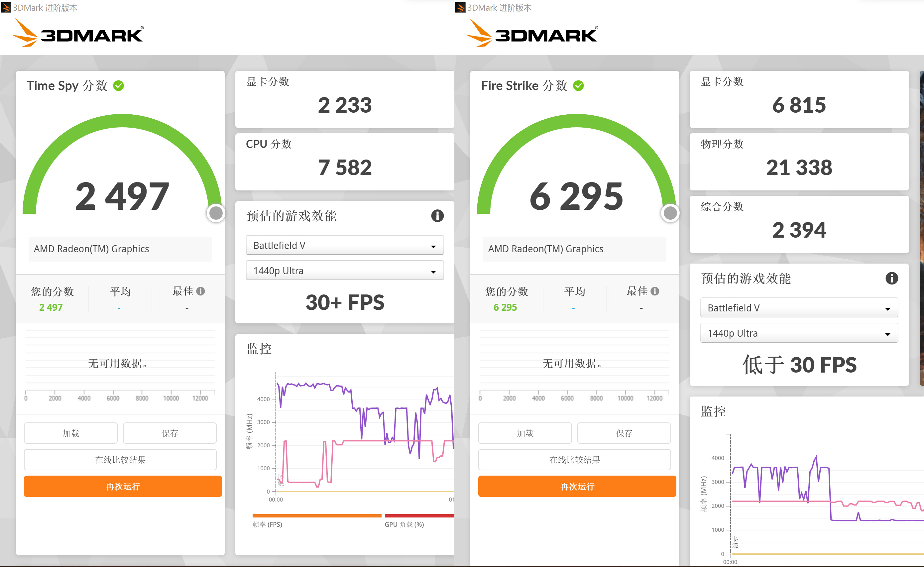The image size is (924, 567).
Task: Click orange 再次运行 button in Fire Strike window
Action: (x=577, y=486)
